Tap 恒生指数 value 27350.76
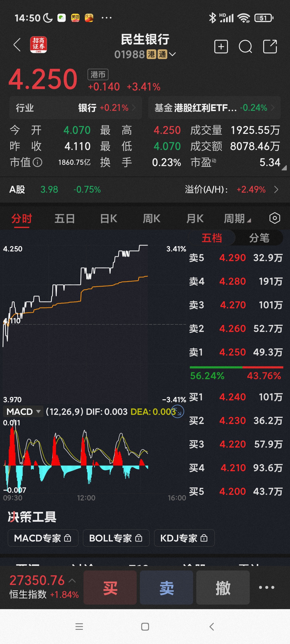The width and height of the screenshot is (290, 644). [x=37, y=580]
